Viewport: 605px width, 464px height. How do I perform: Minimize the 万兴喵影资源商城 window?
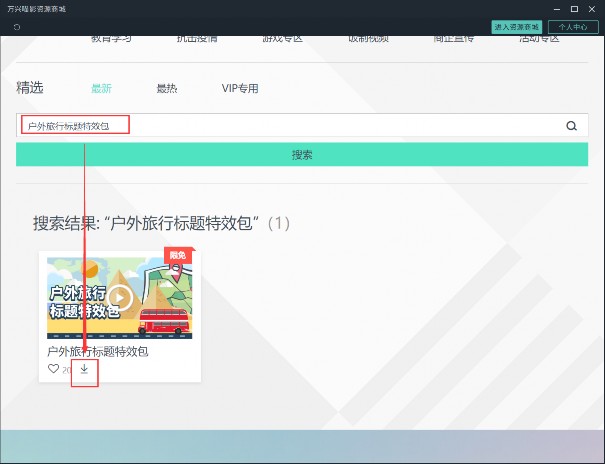[x=557, y=9]
